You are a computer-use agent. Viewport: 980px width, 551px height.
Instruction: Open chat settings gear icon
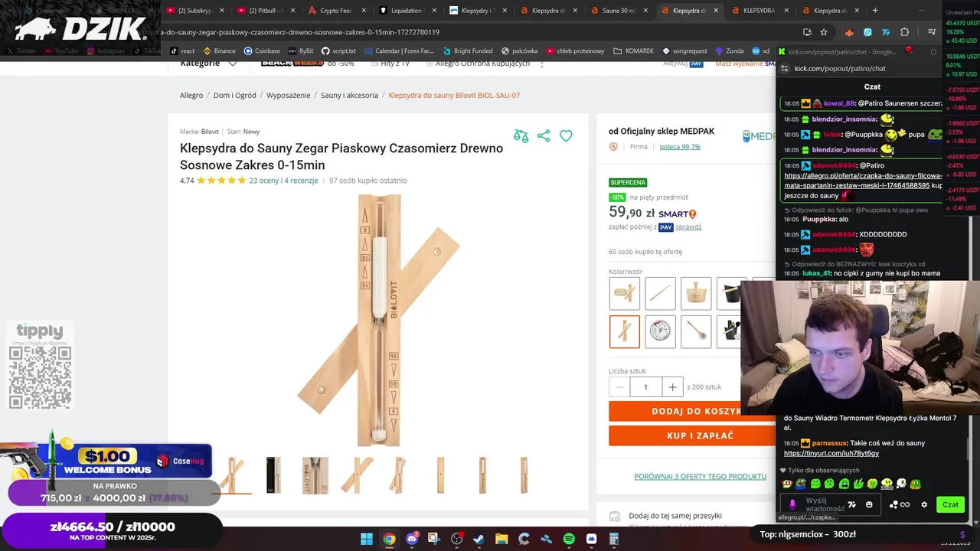tap(924, 504)
